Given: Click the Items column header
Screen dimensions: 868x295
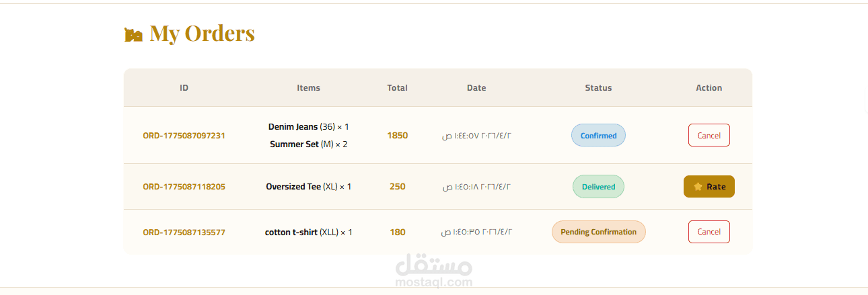Looking at the screenshot, I should (308, 87).
